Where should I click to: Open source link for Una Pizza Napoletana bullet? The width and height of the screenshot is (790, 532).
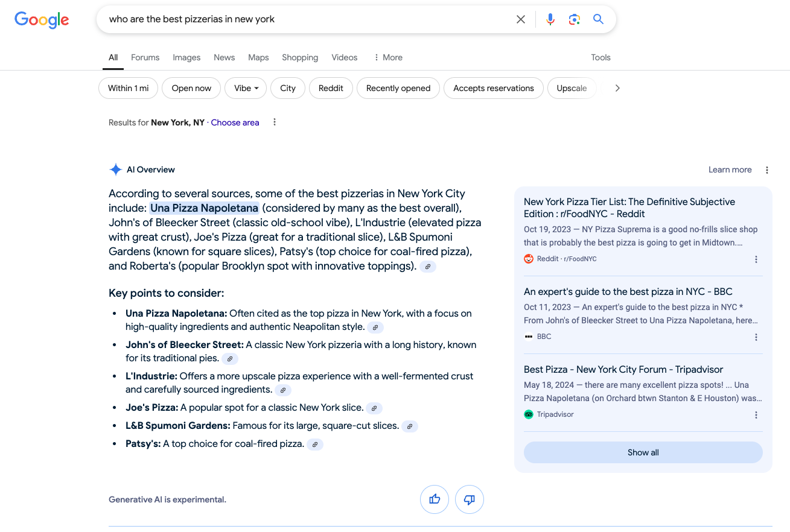(x=375, y=328)
